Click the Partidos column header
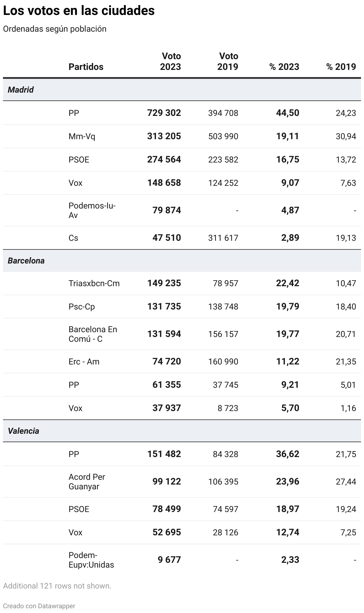Image resolution: width=364 pixels, height=613 pixels. (86, 67)
